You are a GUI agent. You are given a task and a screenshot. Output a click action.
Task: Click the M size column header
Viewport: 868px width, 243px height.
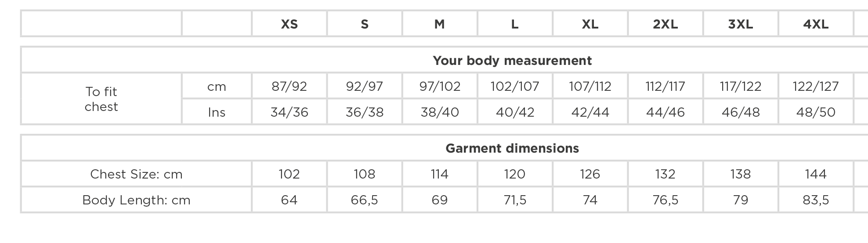tap(440, 24)
